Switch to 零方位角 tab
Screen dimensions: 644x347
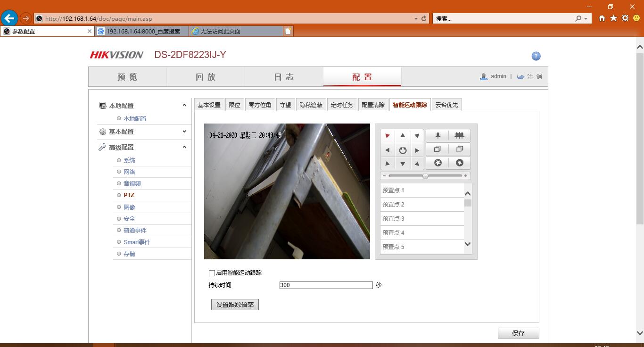click(260, 105)
